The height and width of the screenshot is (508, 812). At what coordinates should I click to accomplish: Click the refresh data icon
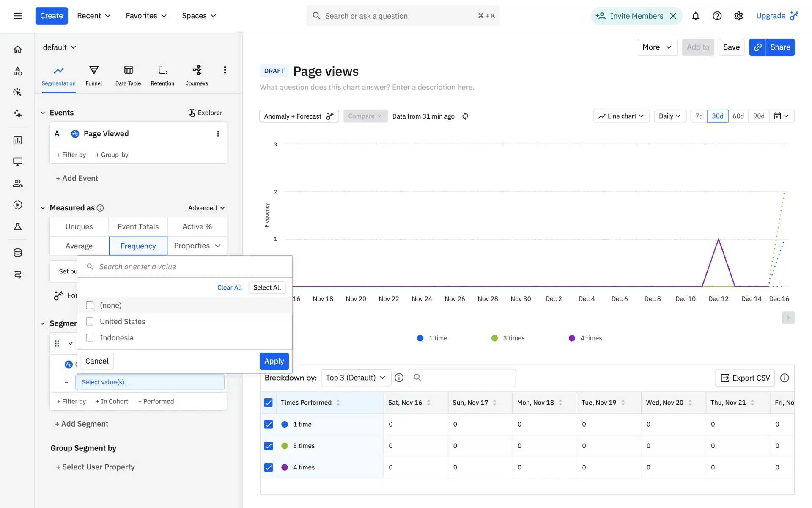point(465,116)
